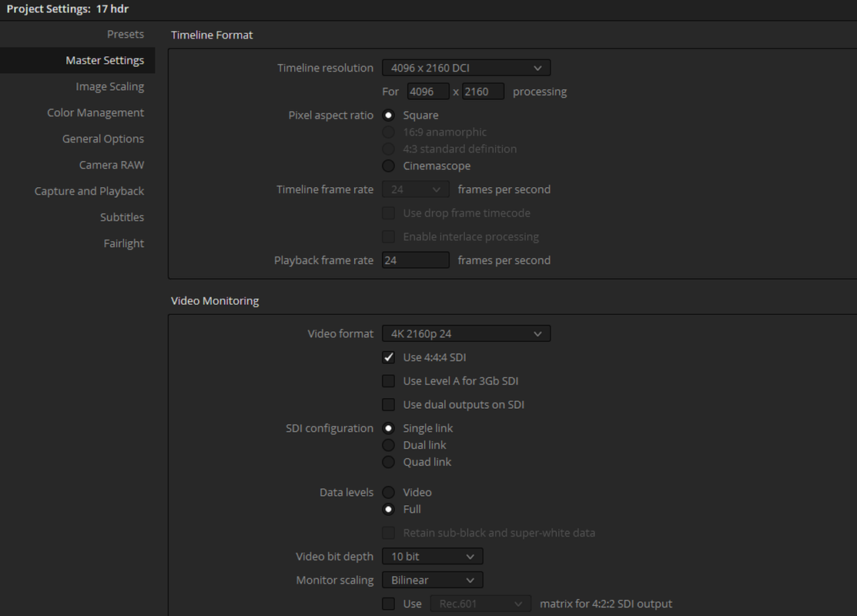Open the Subtitles settings page
Viewport: 857px width, 616px height.
point(122,217)
